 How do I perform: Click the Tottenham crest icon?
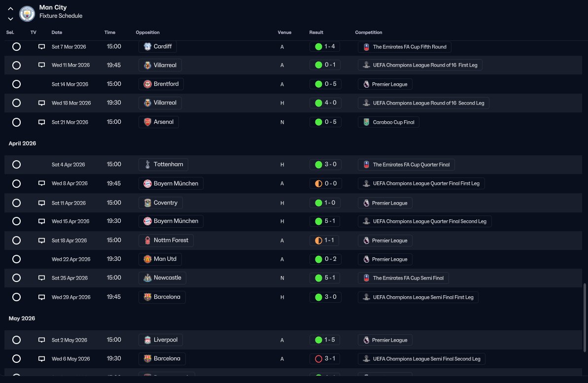(x=147, y=164)
